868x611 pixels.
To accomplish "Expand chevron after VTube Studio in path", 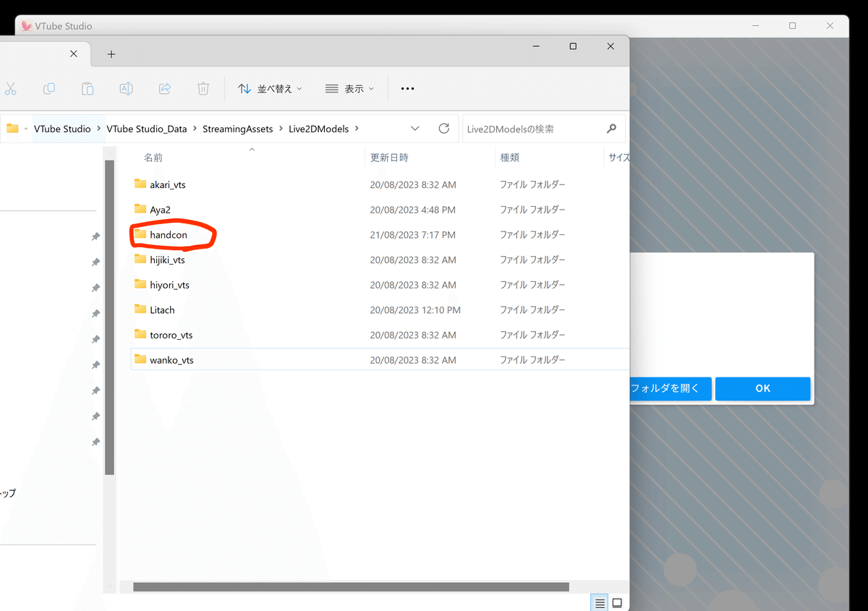I will pos(99,129).
